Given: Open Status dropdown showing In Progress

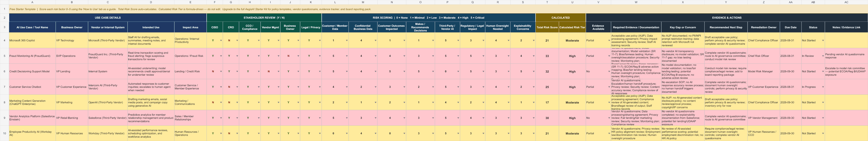Looking at the screenshot, I should coord(823,87).
